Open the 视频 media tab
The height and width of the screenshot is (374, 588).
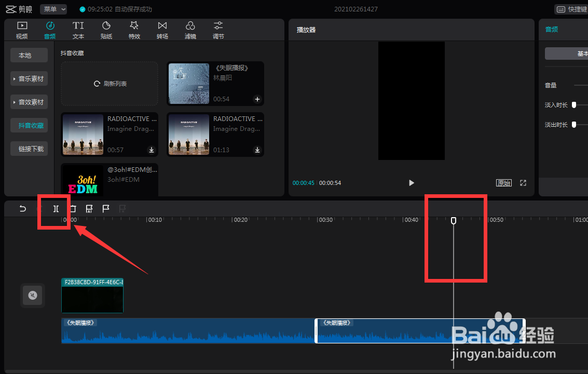point(22,30)
